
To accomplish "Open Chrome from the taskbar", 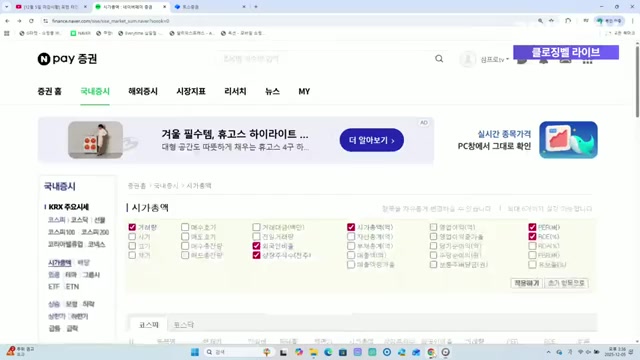I will pos(431,352).
